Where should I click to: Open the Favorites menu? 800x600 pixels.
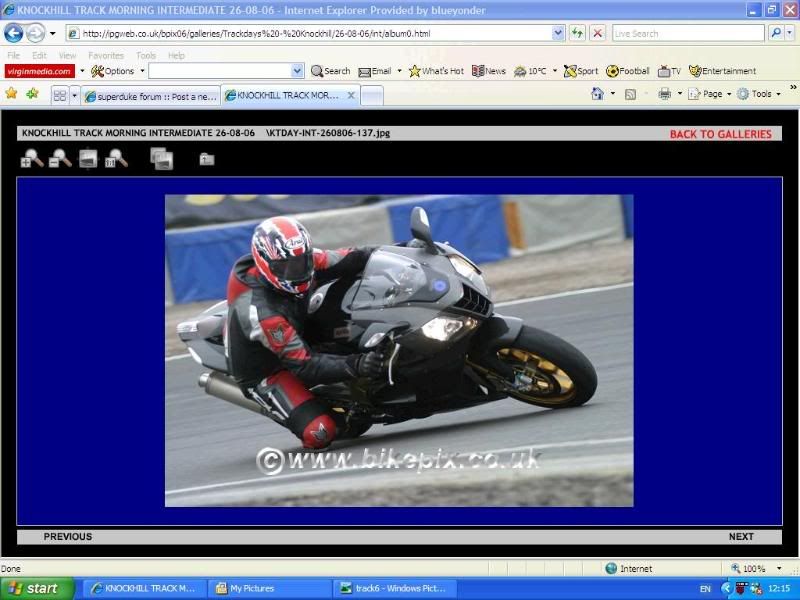pos(105,56)
